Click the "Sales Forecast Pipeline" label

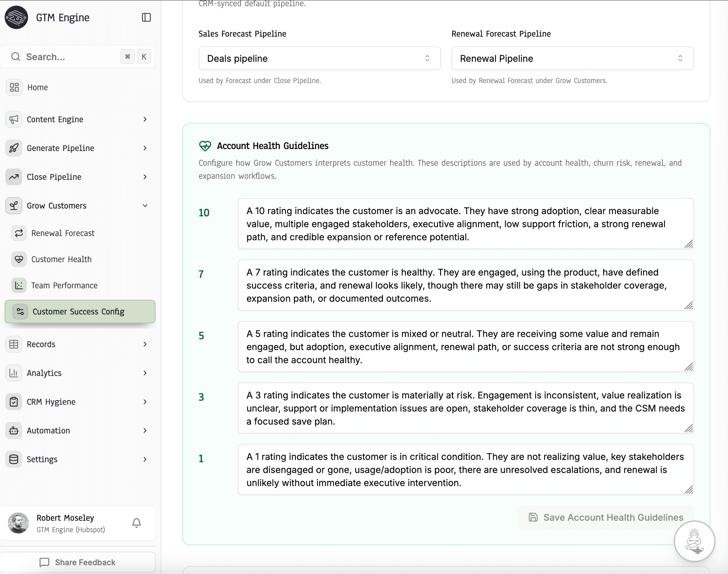click(242, 34)
